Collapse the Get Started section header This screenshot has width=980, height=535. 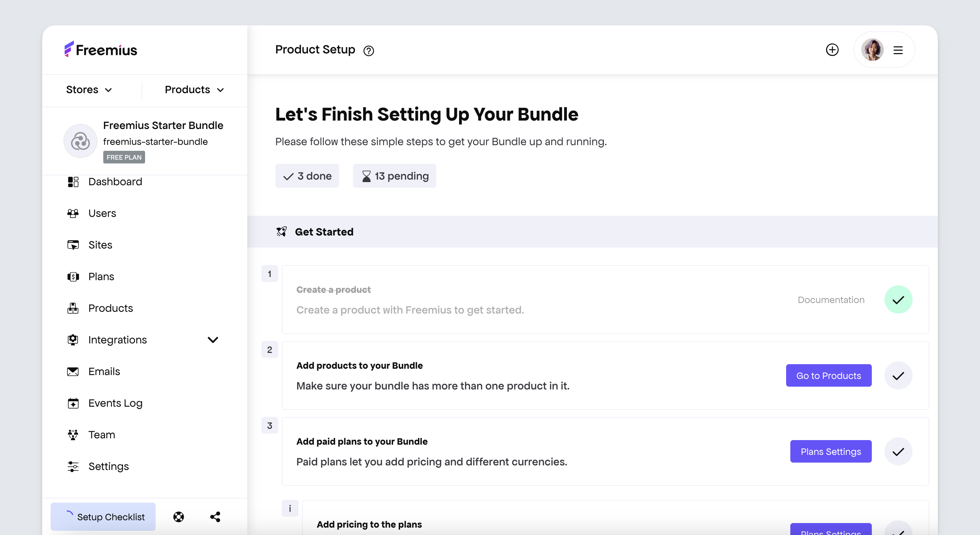tap(592, 232)
